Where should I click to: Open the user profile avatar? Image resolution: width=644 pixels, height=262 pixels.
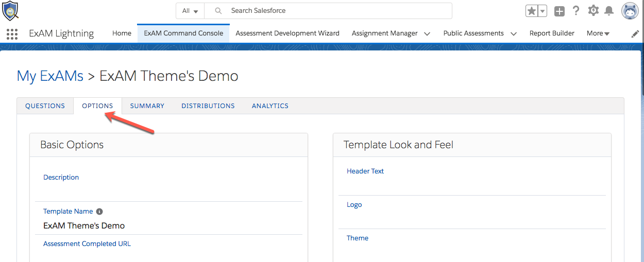coord(630,11)
